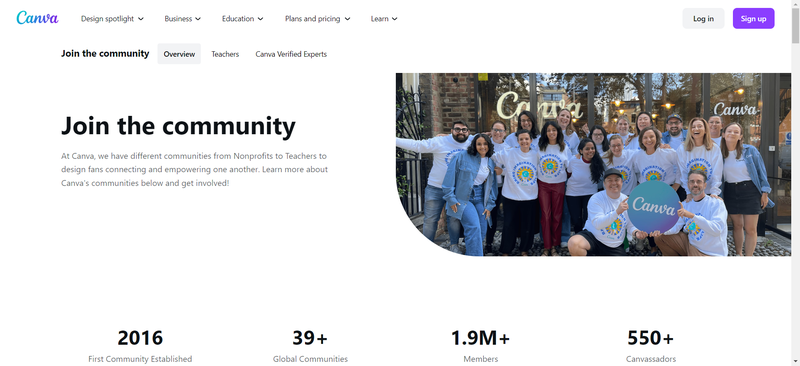
Task: Select the Overview tab
Action: click(179, 54)
